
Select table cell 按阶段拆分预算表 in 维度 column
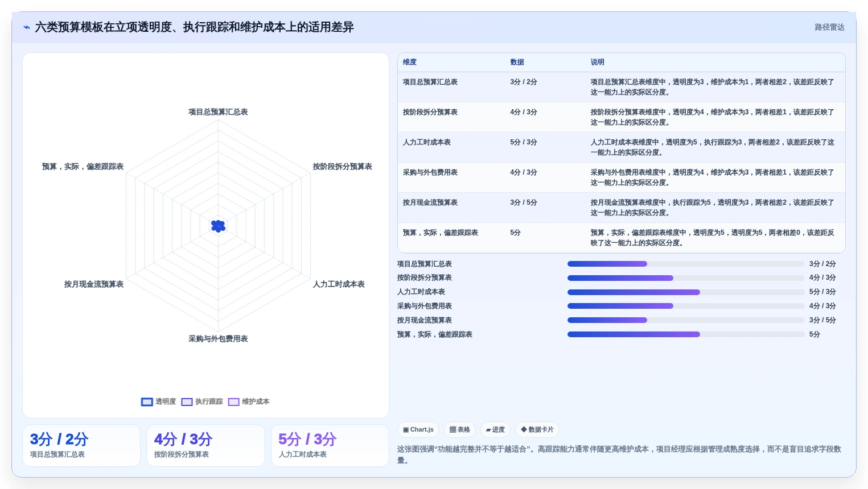430,112
